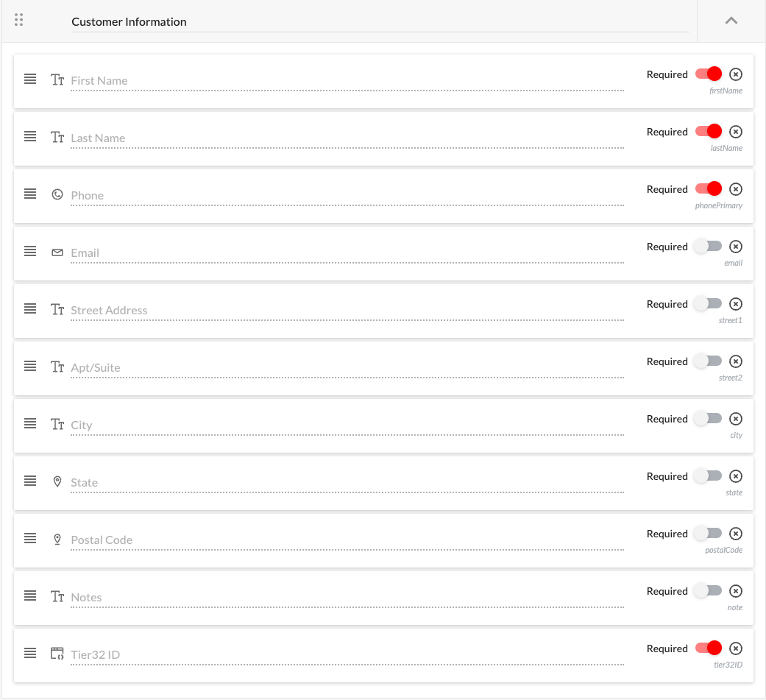766x700 pixels.
Task: Click the Customer Information section drag dots
Action: [18, 20]
